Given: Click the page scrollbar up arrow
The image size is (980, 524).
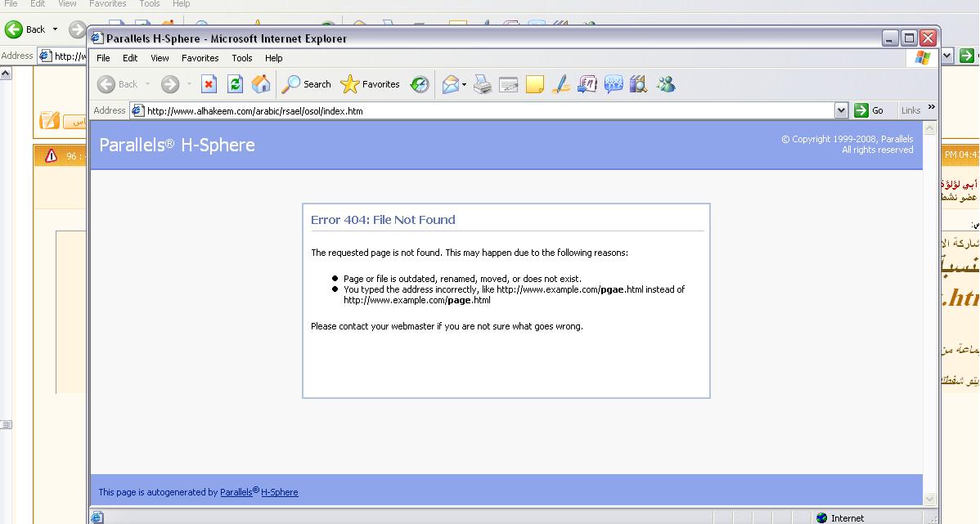Looking at the screenshot, I should tap(929, 128).
